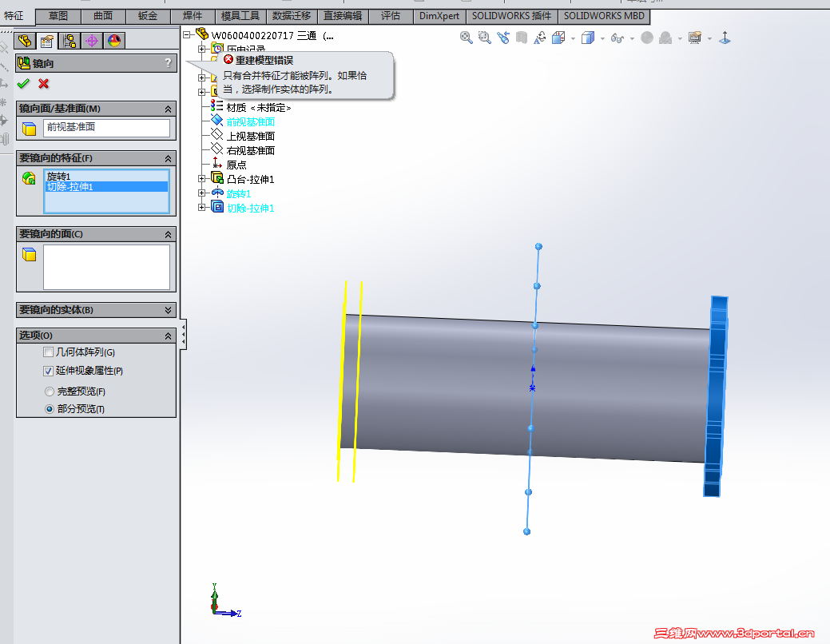Click the red rebuild error icon
830x644 pixels.
pos(228,59)
